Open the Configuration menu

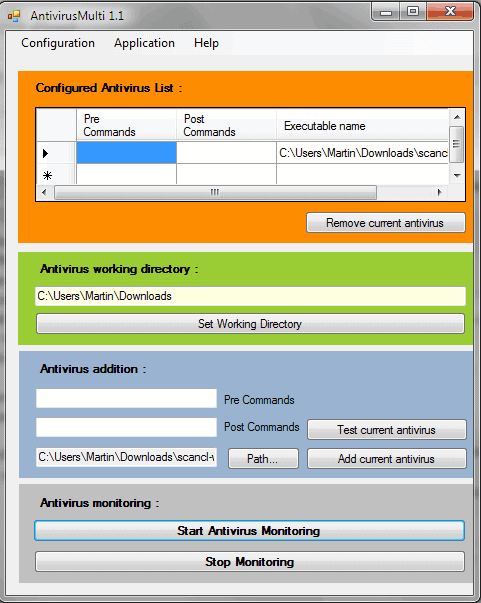click(x=58, y=43)
